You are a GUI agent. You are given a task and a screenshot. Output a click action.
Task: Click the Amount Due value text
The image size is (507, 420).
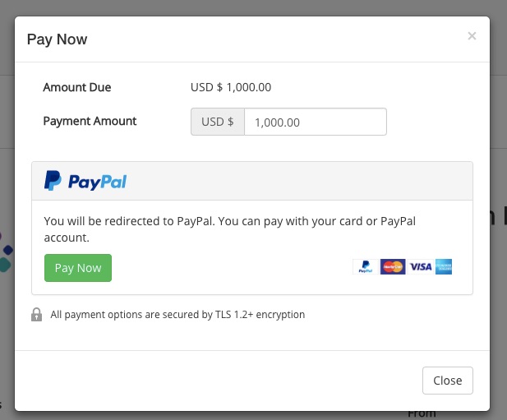(231, 87)
